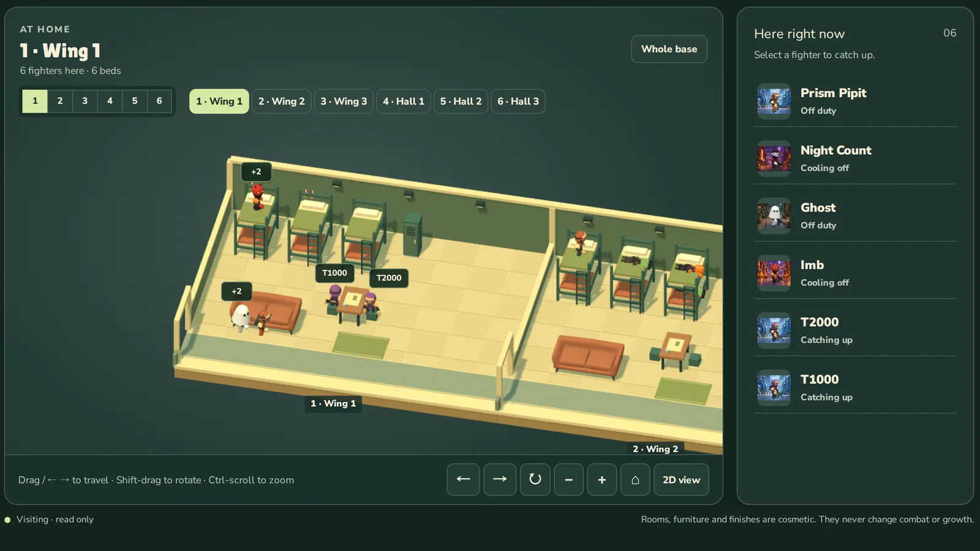Image resolution: width=980 pixels, height=551 pixels.
Task: Open Imb's avatar thumbnail
Action: [774, 273]
